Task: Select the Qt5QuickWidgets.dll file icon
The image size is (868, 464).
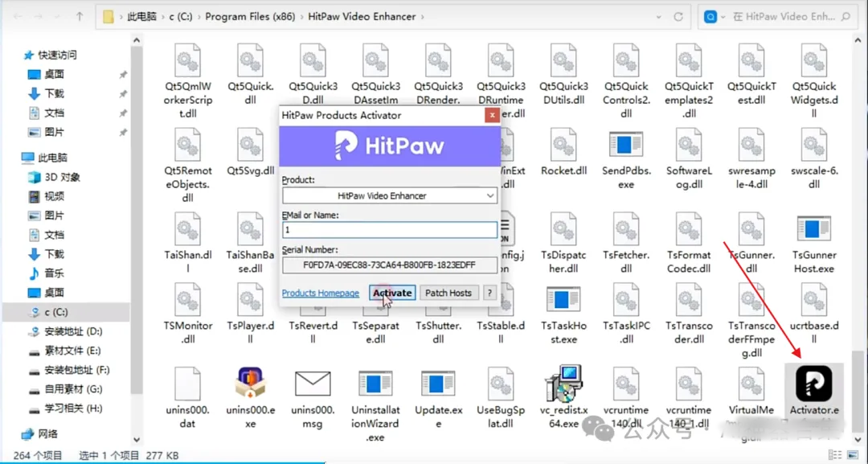Action: (813, 60)
